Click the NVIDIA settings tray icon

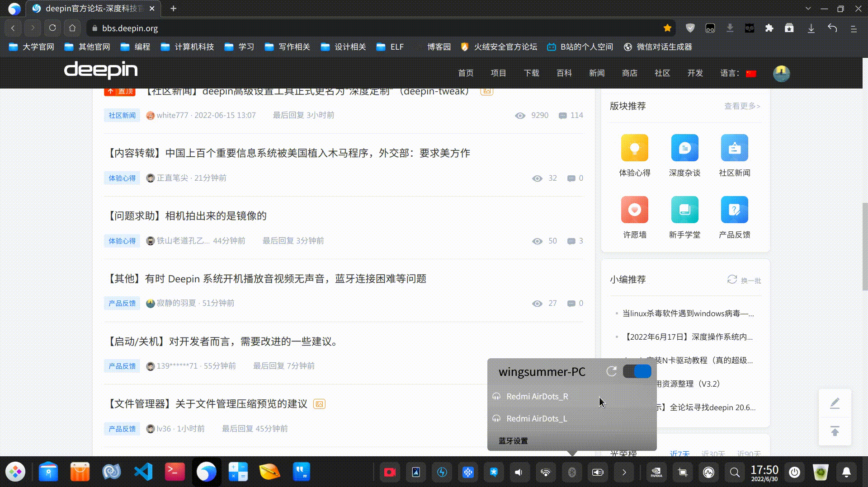[656, 472]
